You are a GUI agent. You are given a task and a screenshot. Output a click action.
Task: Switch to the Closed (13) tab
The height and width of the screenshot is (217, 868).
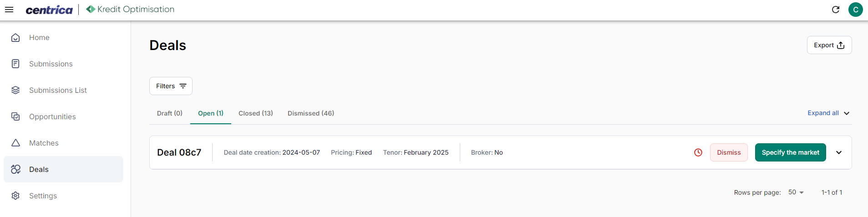click(256, 113)
